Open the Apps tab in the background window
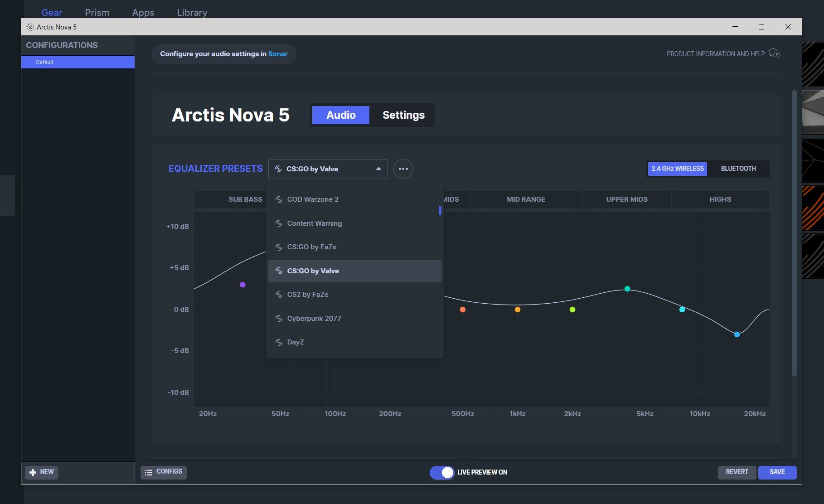824x504 pixels. [143, 12]
